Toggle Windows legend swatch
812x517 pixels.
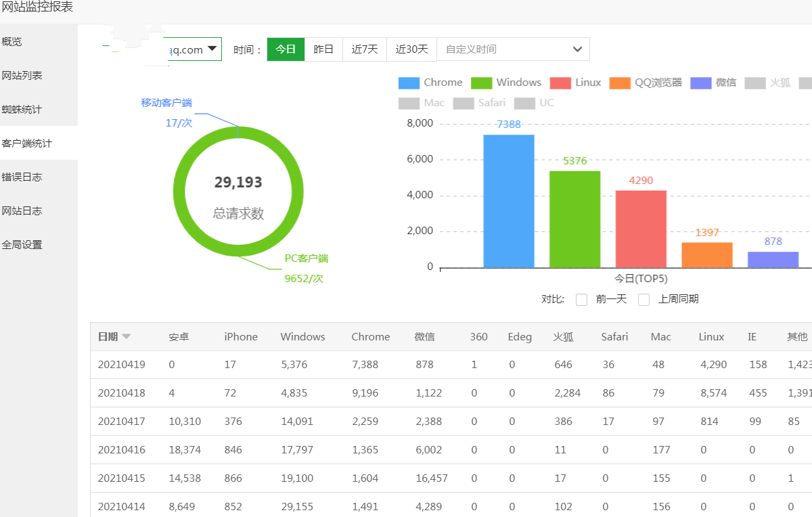[481, 83]
